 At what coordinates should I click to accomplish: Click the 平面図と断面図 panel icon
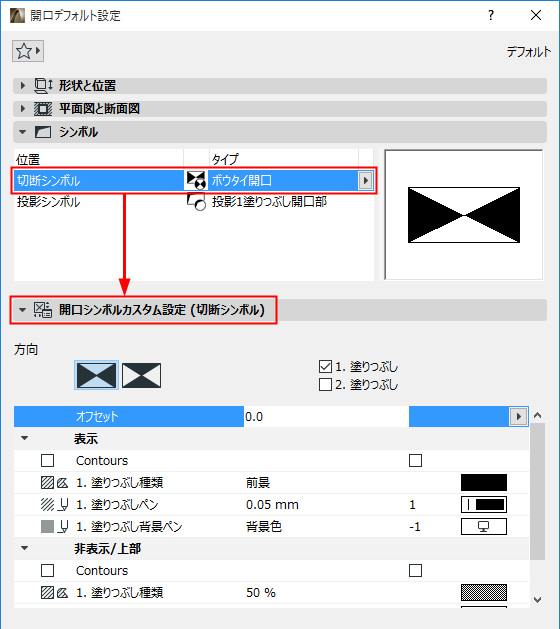tap(43, 109)
